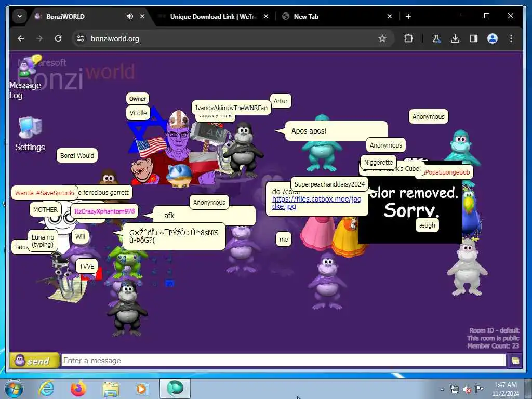Screen dimensions: 532x399
Task: Click the 'me' name tag
Action: [284, 239]
